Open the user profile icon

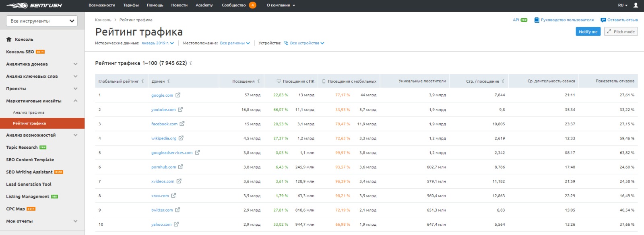point(636,5)
